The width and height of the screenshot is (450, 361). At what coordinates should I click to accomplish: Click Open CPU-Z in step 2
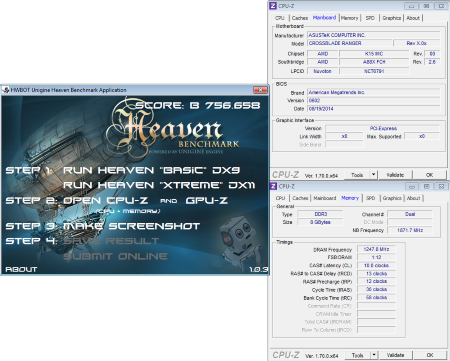[x=105, y=200]
